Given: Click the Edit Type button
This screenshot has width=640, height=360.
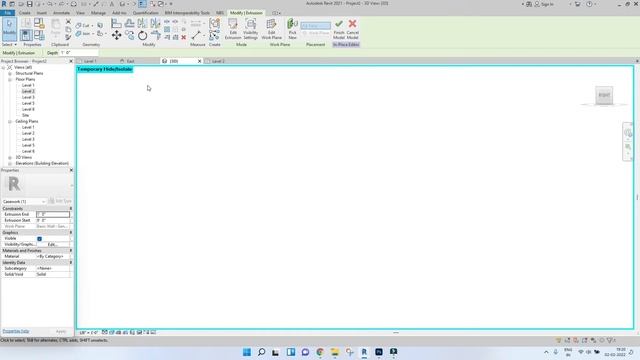Looking at the screenshot, I should coord(60,201).
